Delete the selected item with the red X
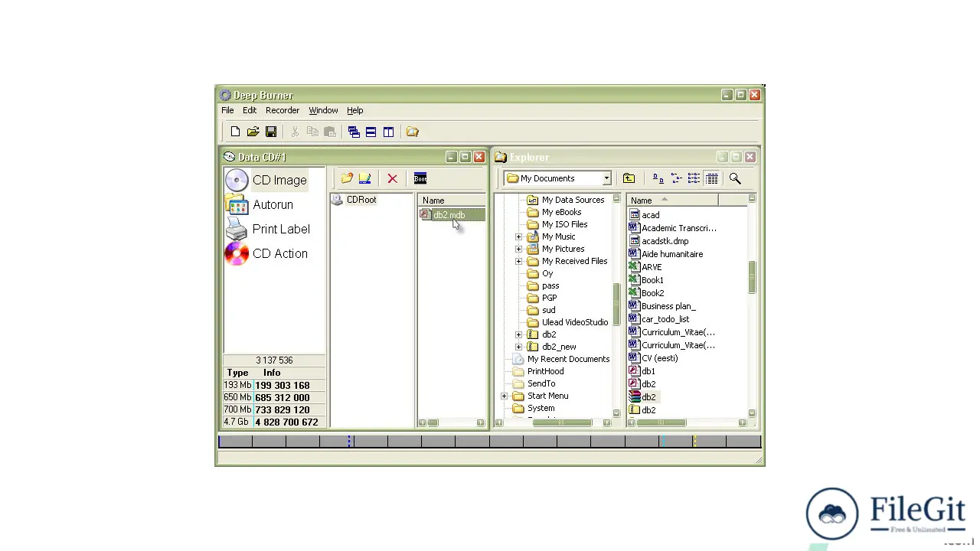 tap(392, 178)
